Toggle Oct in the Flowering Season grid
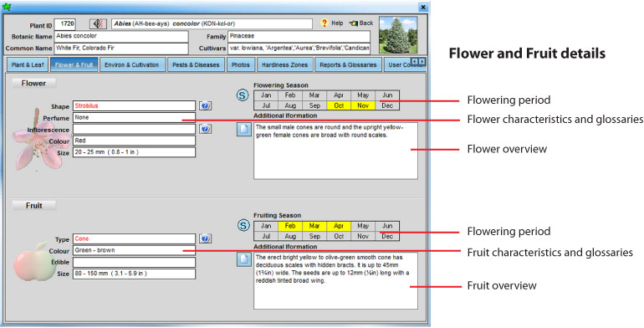This screenshot has height=328, width=644. pos(339,105)
